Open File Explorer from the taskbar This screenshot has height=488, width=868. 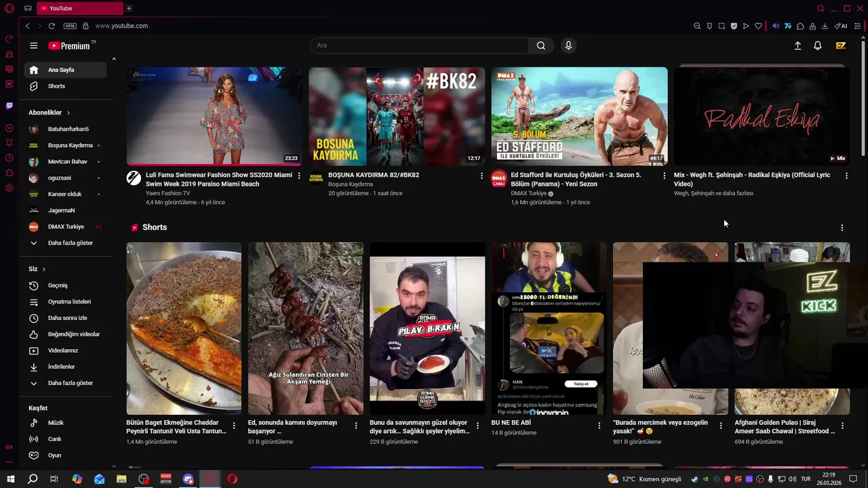pos(121,479)
